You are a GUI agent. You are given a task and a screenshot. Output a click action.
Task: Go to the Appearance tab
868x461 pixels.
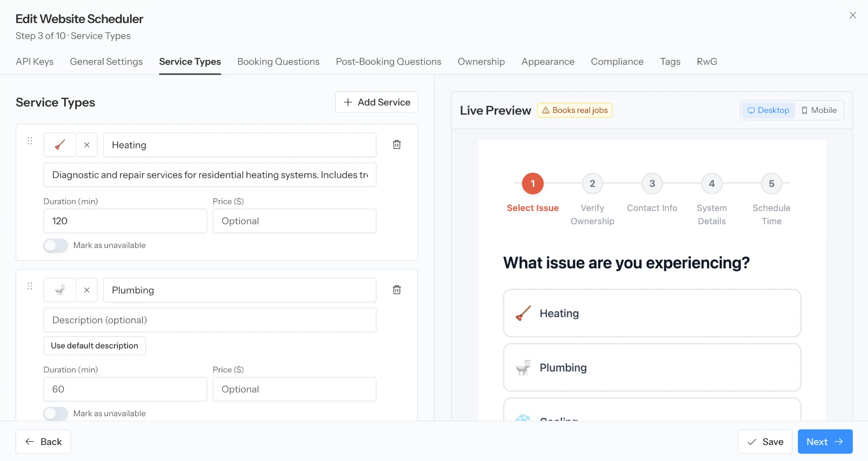point(548,62)
